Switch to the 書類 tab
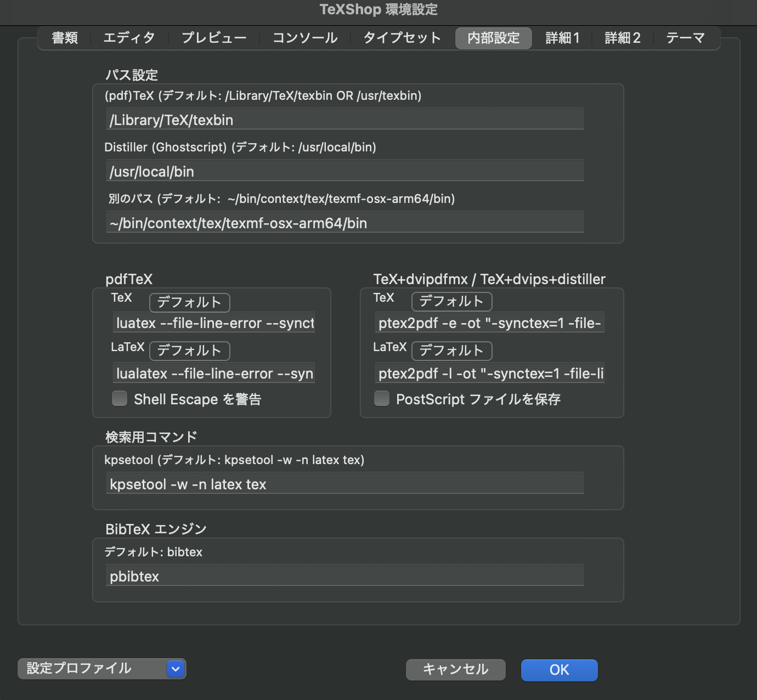This screenshot has width=757, height=700. coord(65,38)
